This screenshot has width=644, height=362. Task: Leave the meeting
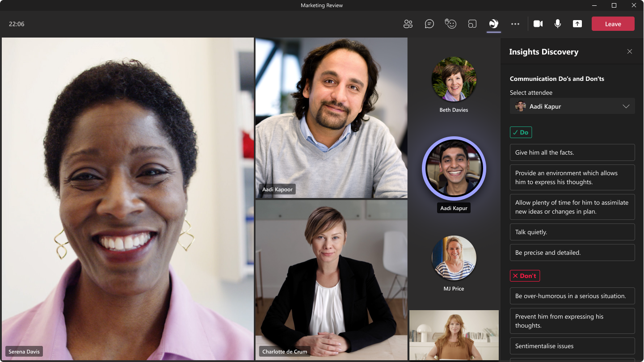point(613,24)
